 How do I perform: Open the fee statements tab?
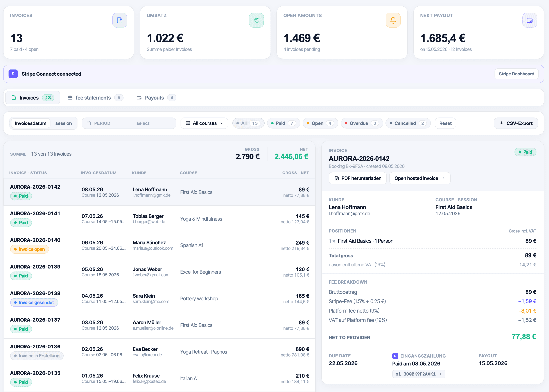click(x=95, y=98)
